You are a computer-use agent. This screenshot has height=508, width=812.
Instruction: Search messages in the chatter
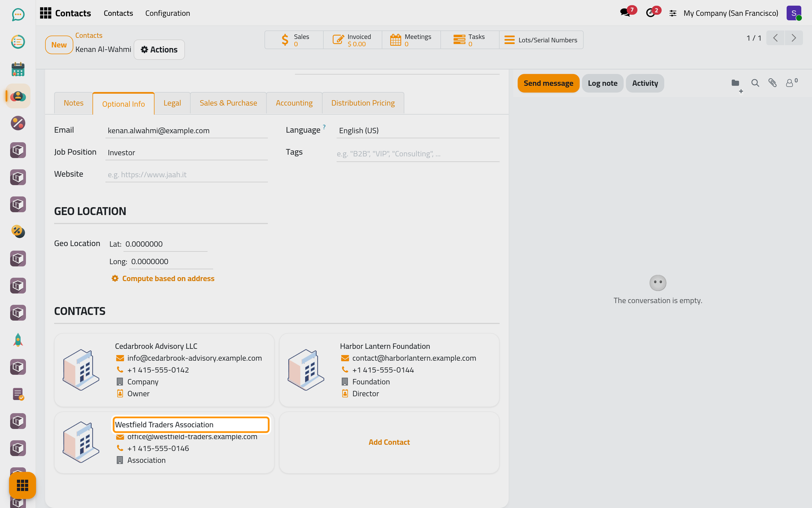coord(755,83)
